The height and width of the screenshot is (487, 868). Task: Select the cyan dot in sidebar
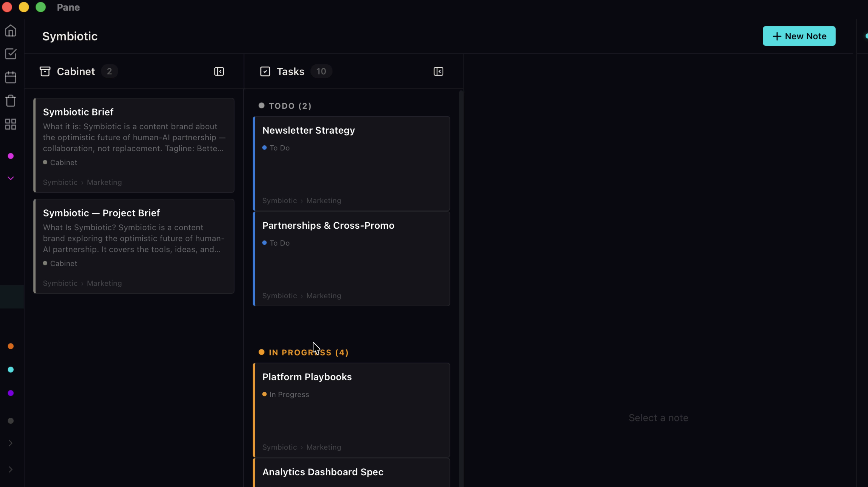11,370
